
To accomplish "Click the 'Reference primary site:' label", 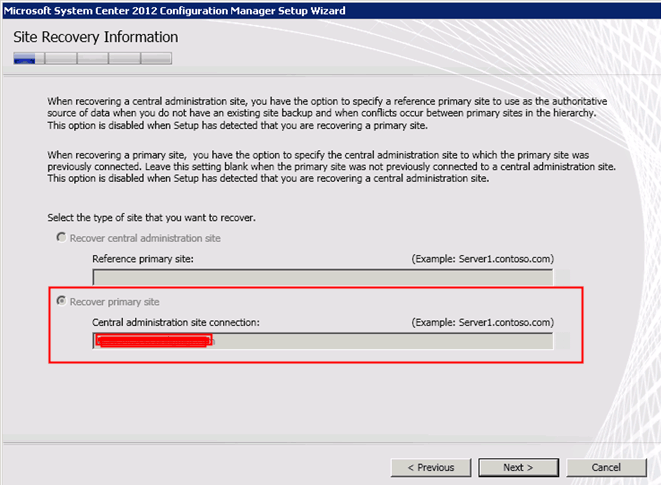I will click(x=143, y=259).
